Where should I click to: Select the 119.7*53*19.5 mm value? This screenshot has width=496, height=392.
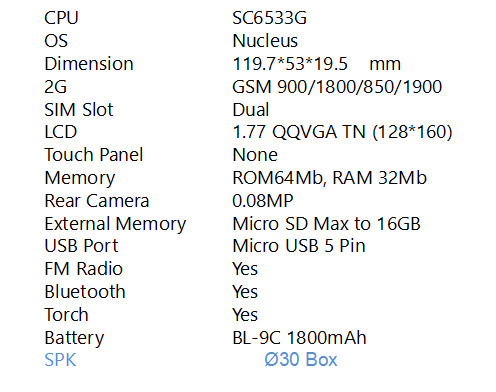(316, 64)
